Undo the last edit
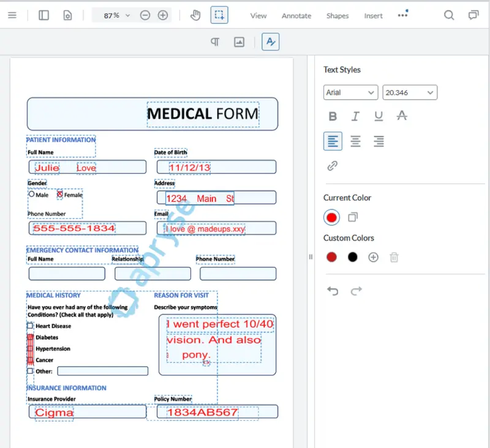490x448 pixels. (333, 291)
